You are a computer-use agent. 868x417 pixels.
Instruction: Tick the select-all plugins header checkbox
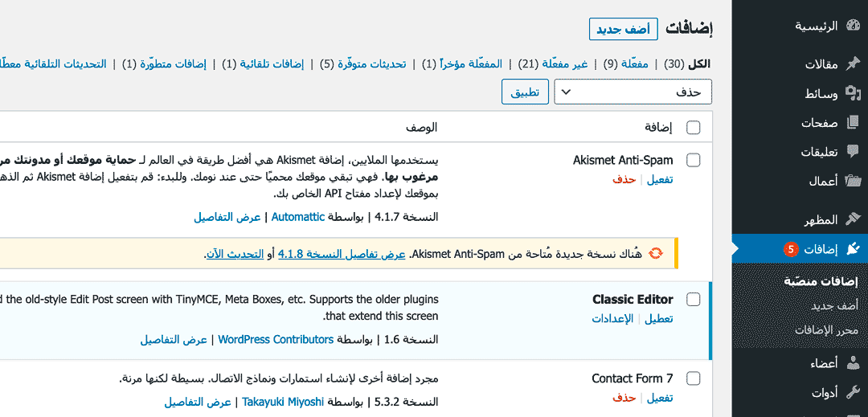694,128
